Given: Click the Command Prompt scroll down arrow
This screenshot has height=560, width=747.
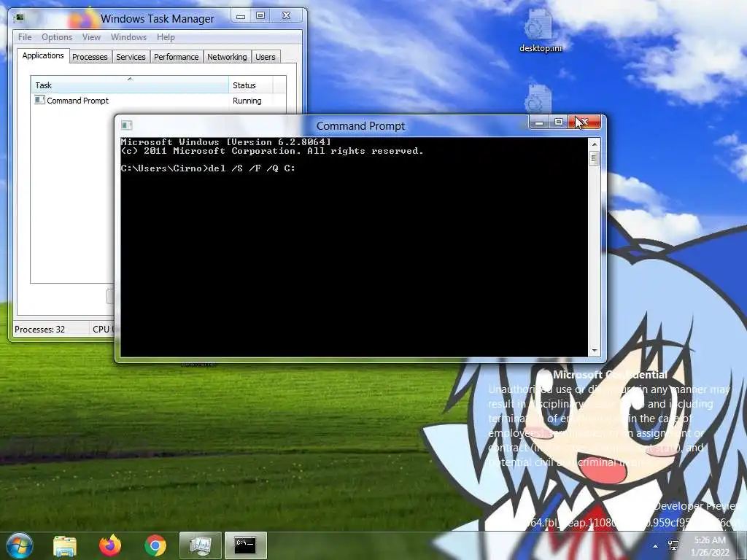Looking at the screenshot, I should click(594, 351).
